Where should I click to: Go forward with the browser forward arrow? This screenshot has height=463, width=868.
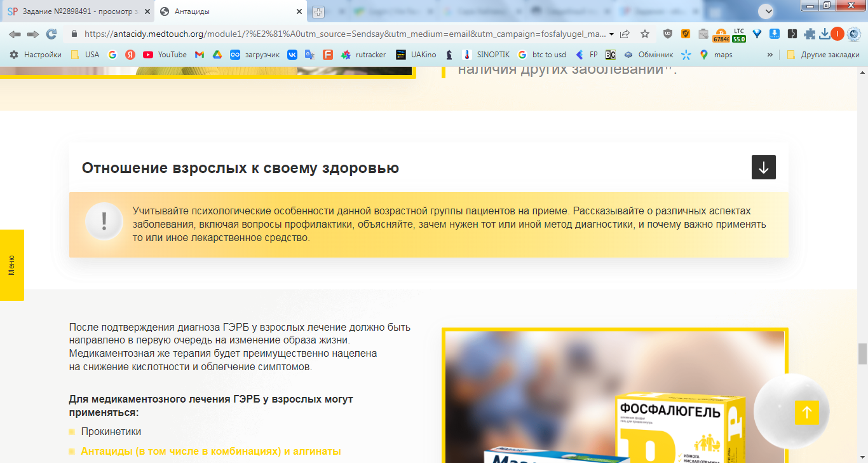pyautogui.click(x=33, y=34)
